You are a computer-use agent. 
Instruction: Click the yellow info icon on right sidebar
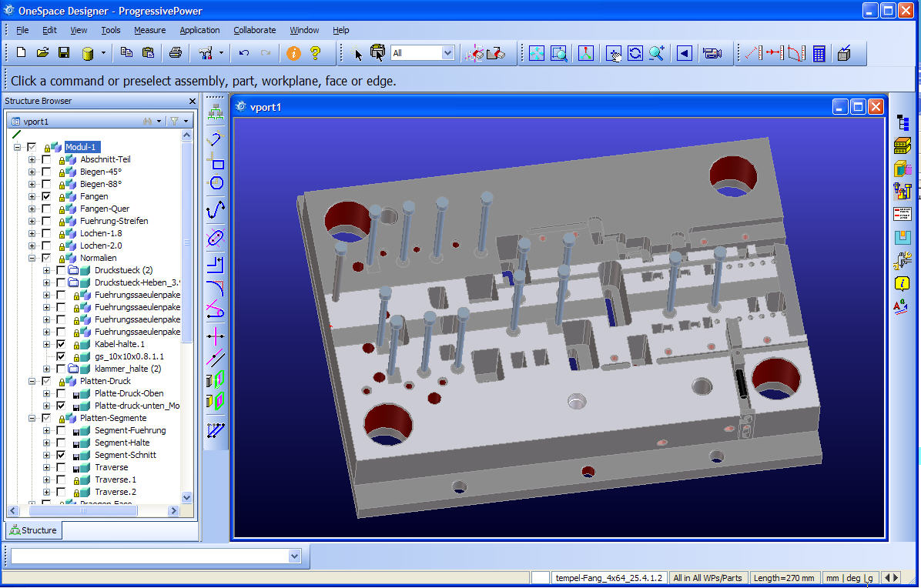click(903, 284)
